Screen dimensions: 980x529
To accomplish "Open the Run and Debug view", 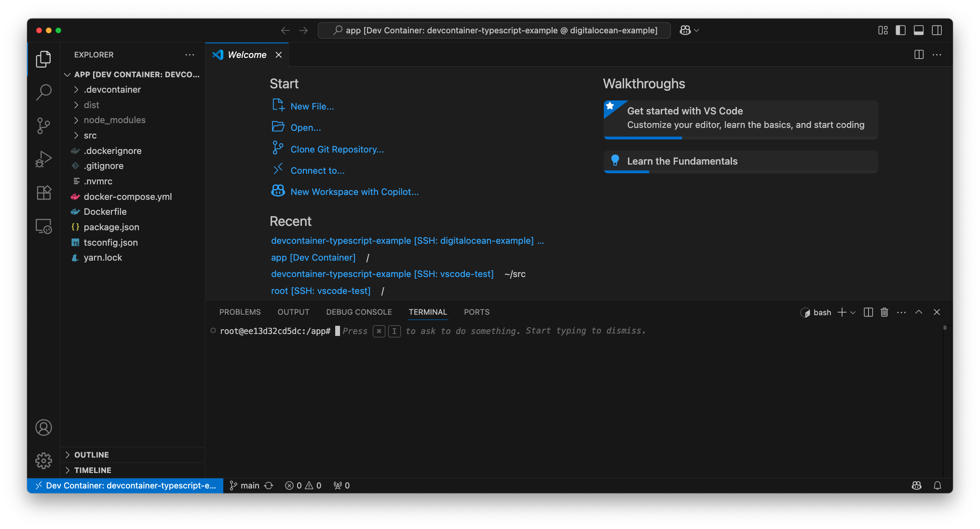I will pos(43,159).
